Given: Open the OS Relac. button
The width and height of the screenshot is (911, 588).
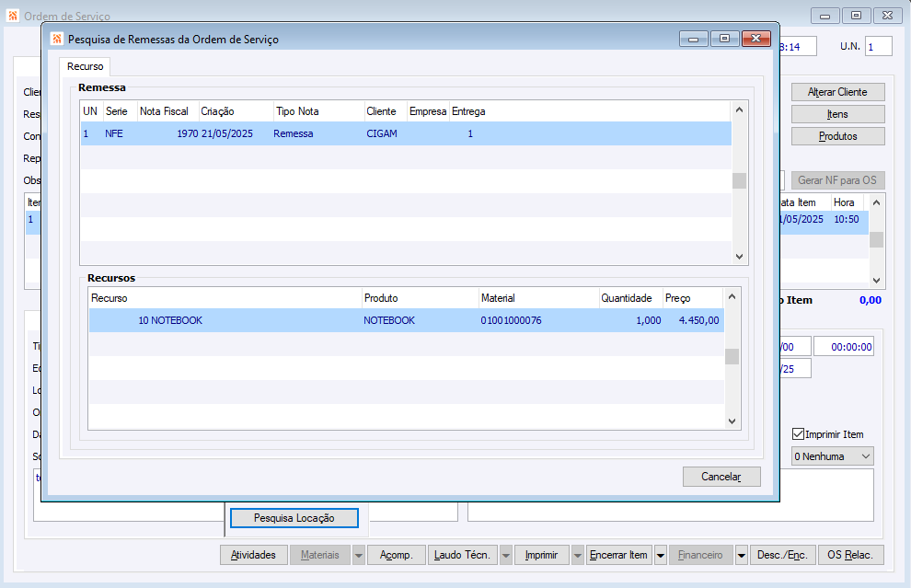Looking at the screenshot, I should tap(850, 555).
